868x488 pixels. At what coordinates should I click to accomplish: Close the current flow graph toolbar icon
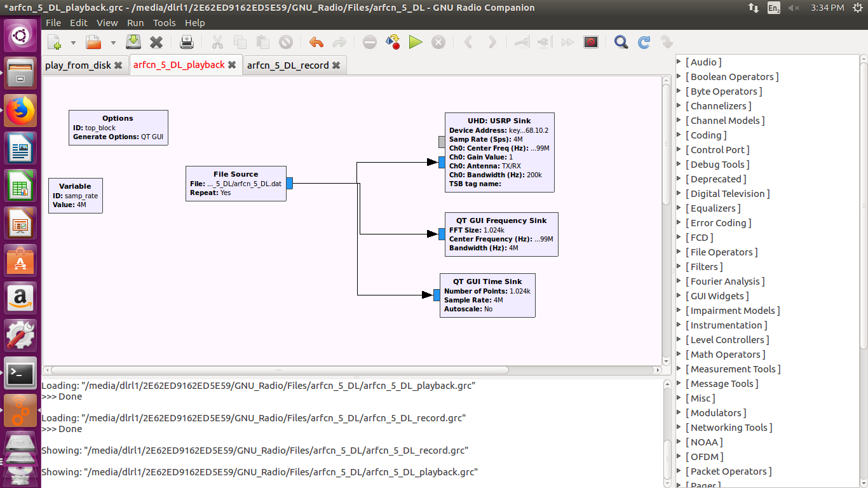tap(156, 43)
